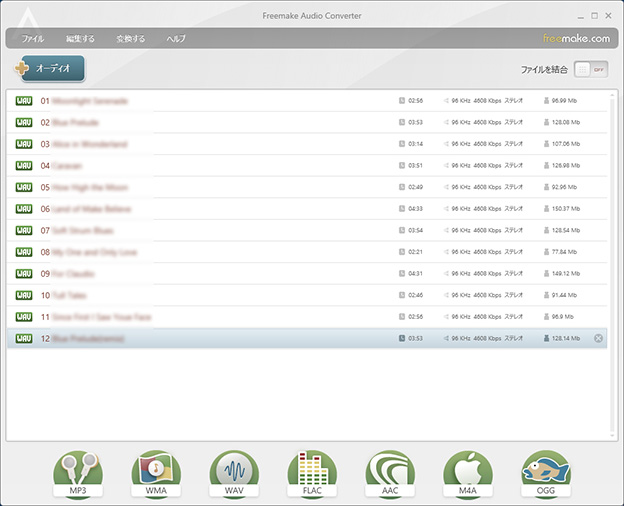Toggle the ファイルを結合 switch

click(591, 70)
